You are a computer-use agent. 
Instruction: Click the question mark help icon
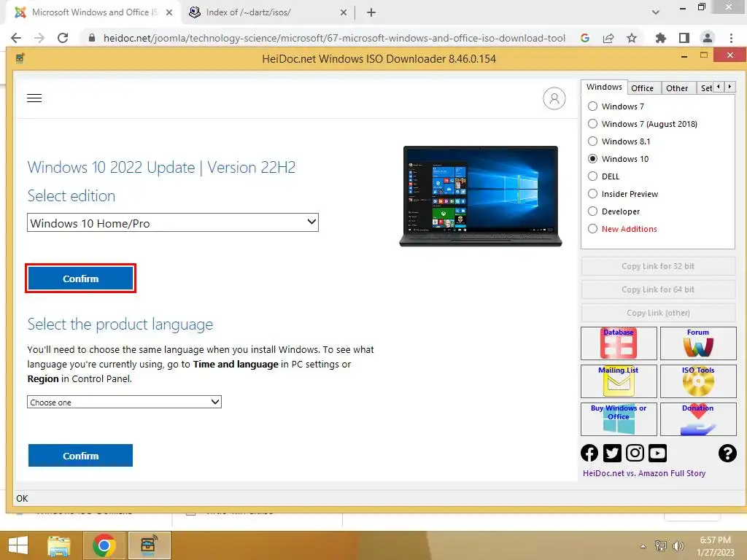(x=727, y=453)
